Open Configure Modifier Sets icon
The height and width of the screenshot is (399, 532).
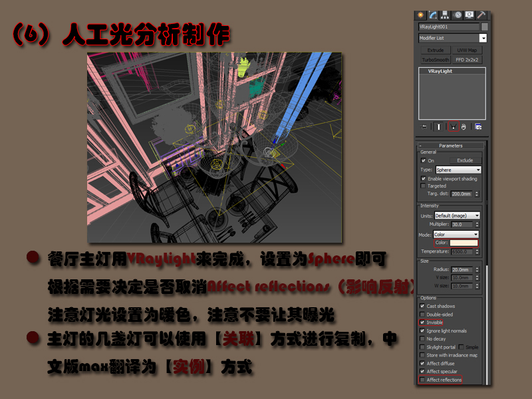(478, 127)
